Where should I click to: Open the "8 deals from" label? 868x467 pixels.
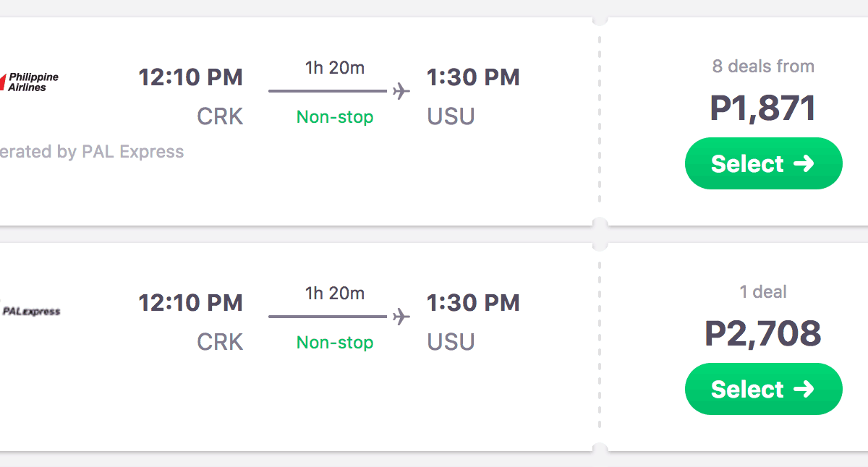pos(763,67)
